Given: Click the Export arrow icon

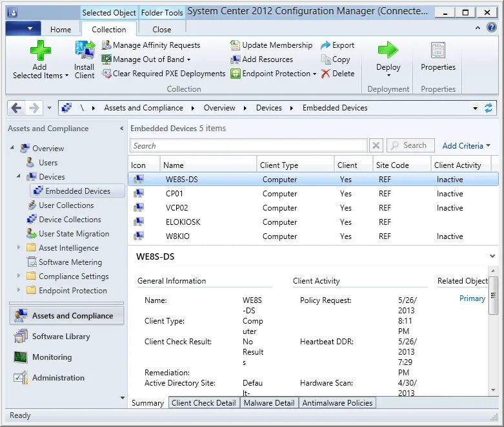Looking at the screenshot, I should click(x=325, y=45).
